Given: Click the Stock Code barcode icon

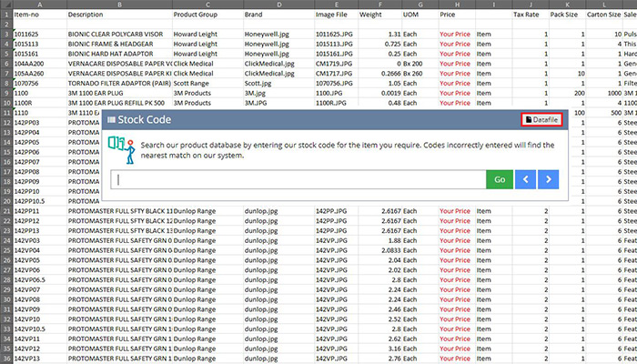Looking at the screenshot, I should point(111,120).
